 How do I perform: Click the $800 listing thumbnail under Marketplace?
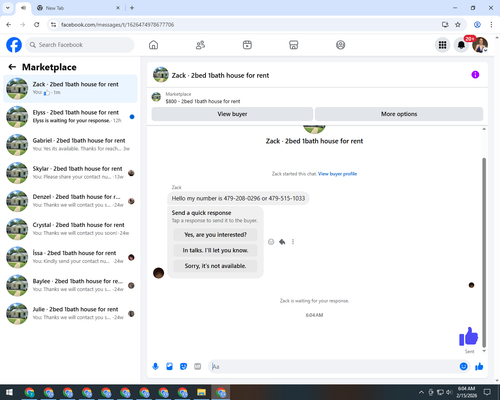pos(156,97)
